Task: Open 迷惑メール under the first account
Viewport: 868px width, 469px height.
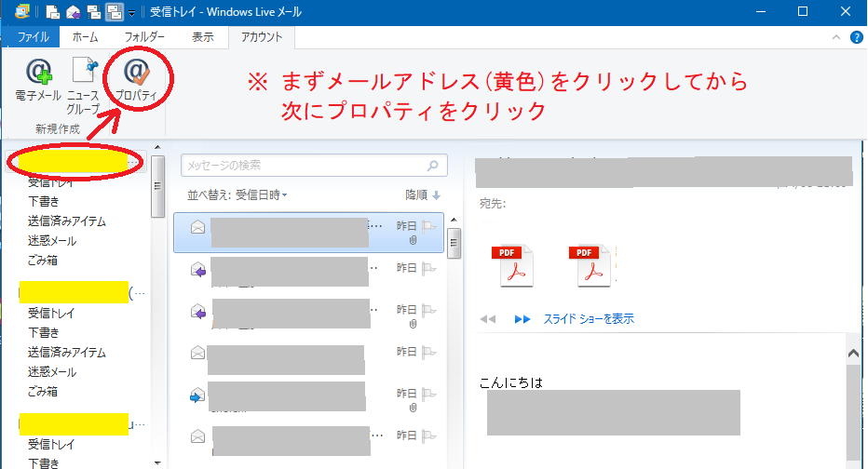Action: click(x=52, y=241)
